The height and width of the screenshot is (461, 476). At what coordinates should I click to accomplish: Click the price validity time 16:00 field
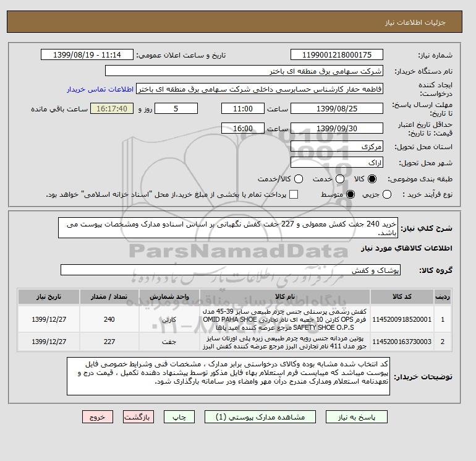(x=242, y=128)
